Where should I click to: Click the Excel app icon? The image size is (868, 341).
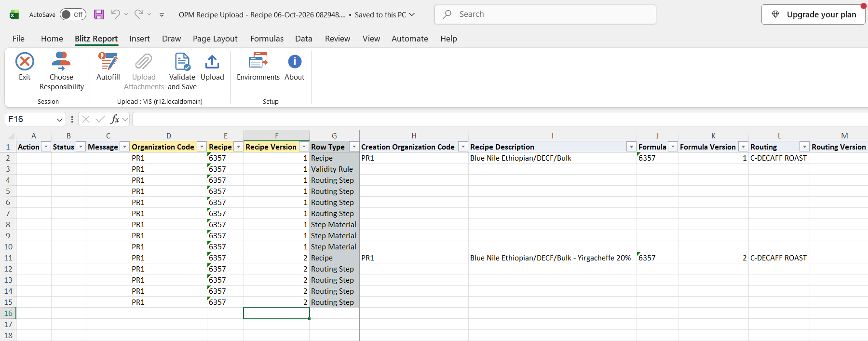[x=14, y=14]
